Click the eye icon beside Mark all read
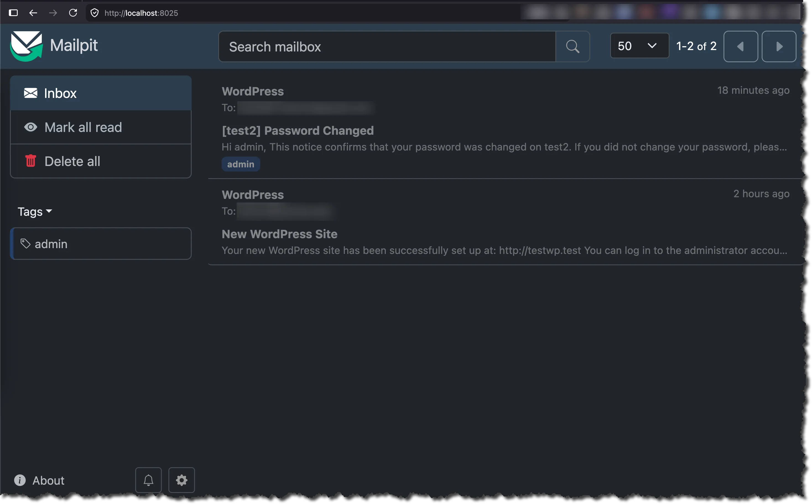The height and width of the screenshot is (504, 812). (31, 127)
